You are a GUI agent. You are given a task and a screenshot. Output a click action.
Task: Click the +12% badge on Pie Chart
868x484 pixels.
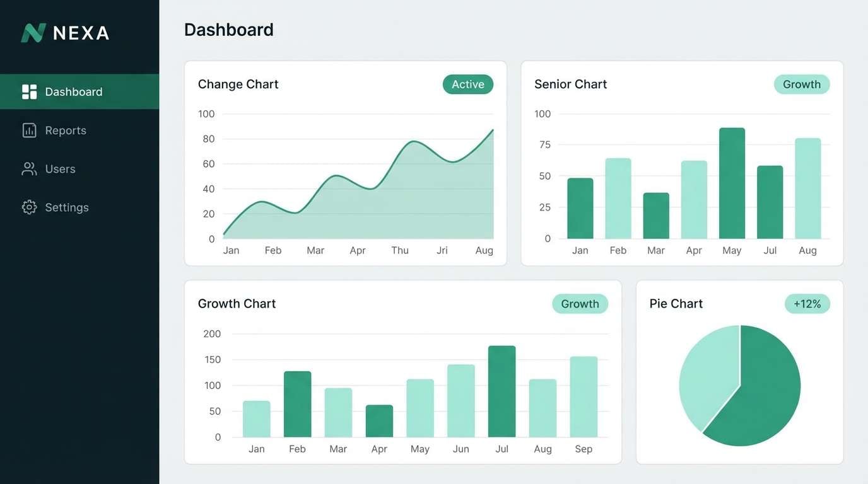807,303
